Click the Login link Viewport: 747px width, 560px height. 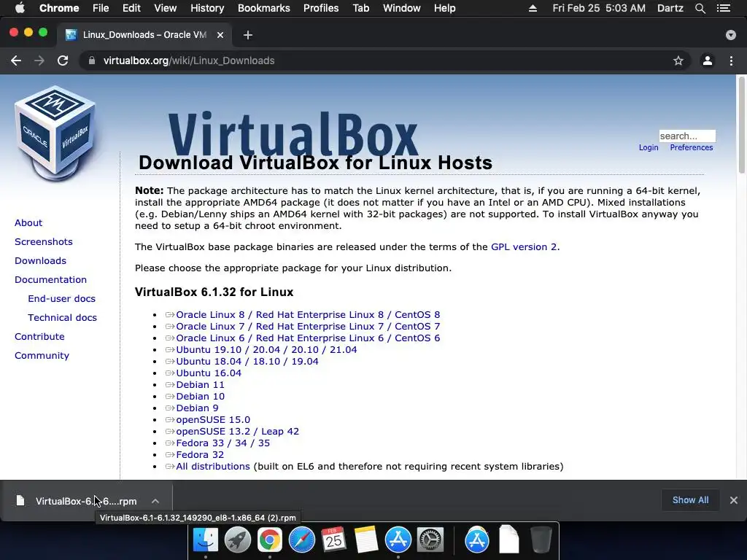point(649,147)
